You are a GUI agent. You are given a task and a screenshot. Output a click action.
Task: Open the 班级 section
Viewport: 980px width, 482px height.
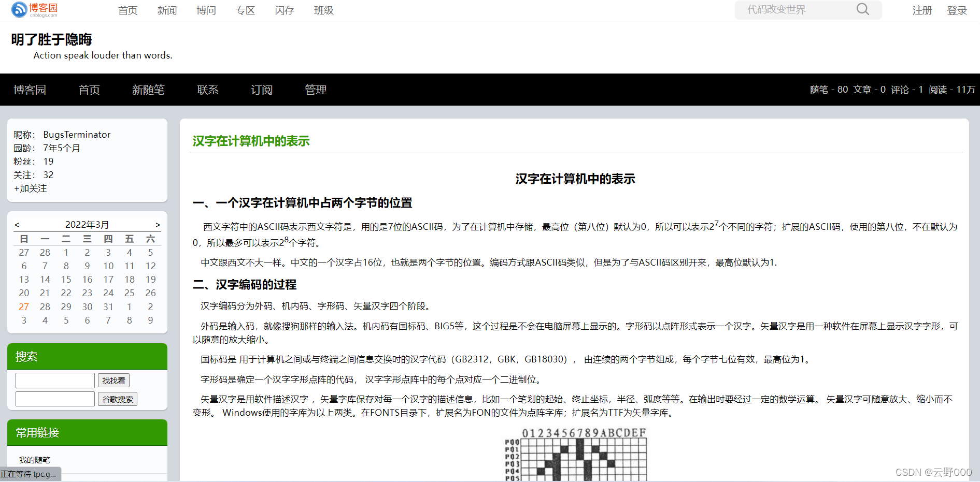click(x=323, y=10)
